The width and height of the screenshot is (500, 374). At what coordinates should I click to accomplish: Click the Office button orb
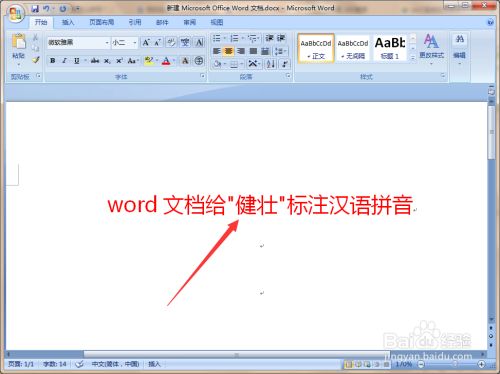[x=16, y=14]
